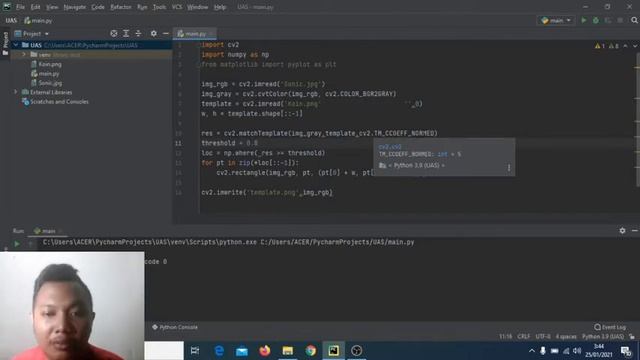Change CRLF line separator in status bar
Image resolution: width=640 pixels, height=360 pixels.
click(523, 337)
